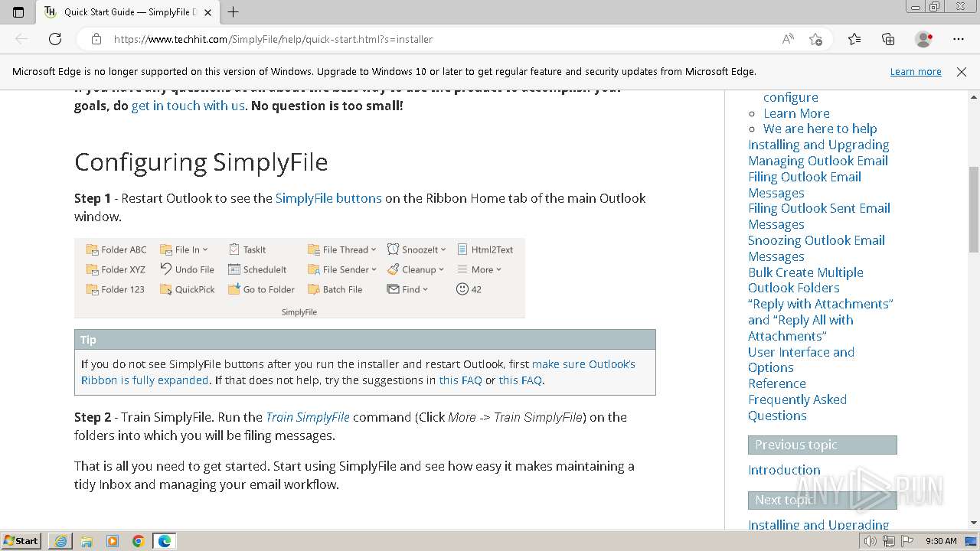The height and width of the screenshot is (551, 980).
Task: Switch to Microsoft Edge taskbar button
Action: pyautogui.click(x=165, y=541)
